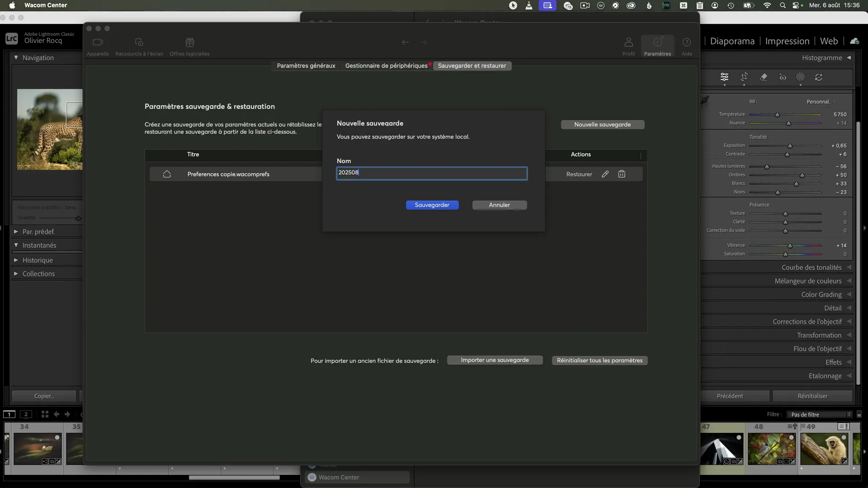
Task: Collapse the Instantanés panel
Action: (x=16, y=245)
